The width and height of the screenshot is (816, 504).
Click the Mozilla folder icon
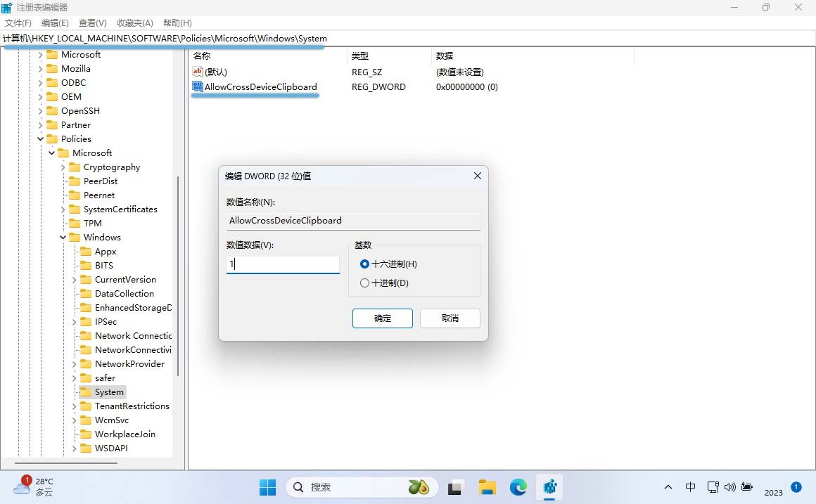click(x=52, y=69)
